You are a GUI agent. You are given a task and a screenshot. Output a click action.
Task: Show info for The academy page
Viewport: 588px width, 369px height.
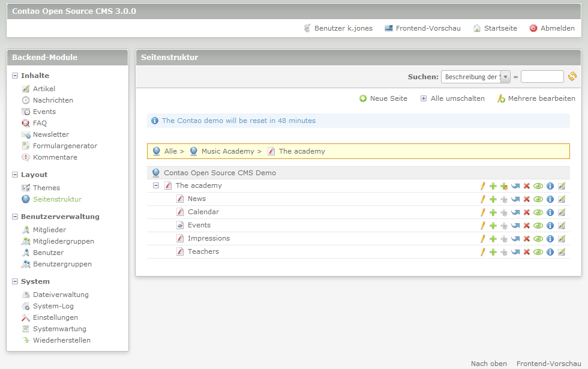coord(550,186)
